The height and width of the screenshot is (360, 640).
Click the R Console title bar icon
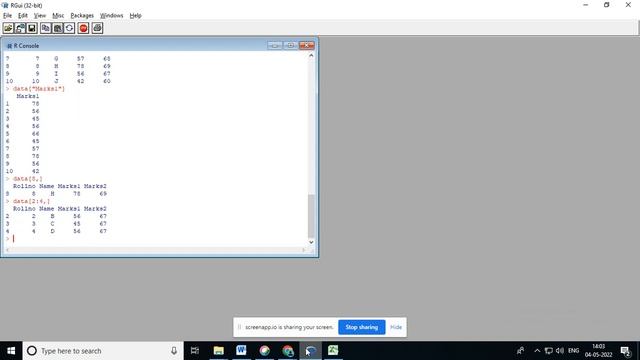[x=9, y=46]
